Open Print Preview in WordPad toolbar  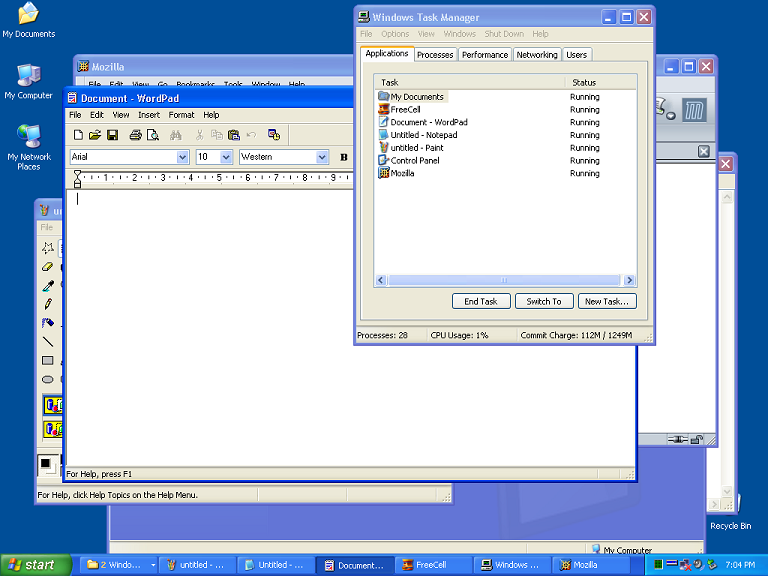152,135
